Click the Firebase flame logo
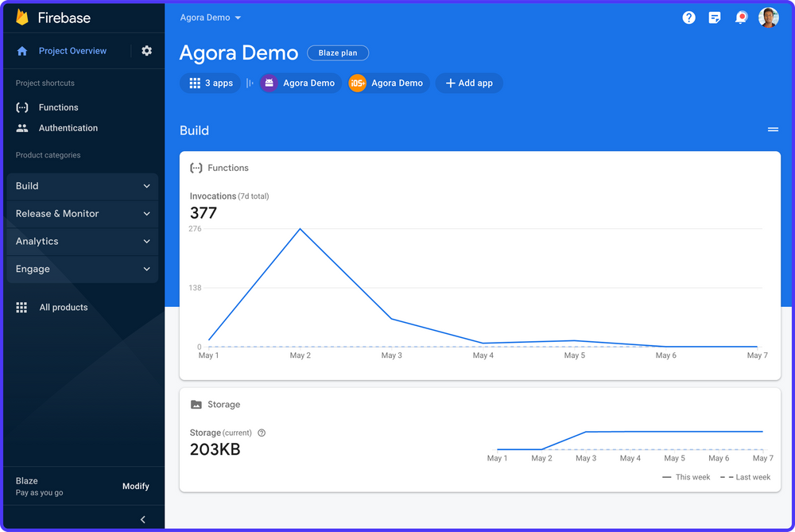795x532 pixels. coord(23,17)
